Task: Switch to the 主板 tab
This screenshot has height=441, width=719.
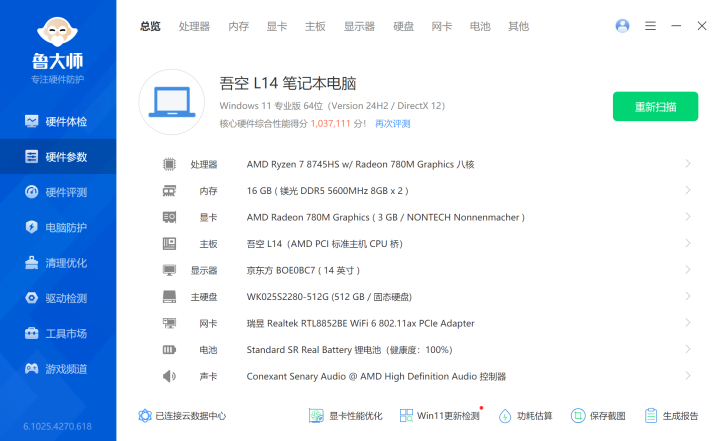Action: point(315,26)
